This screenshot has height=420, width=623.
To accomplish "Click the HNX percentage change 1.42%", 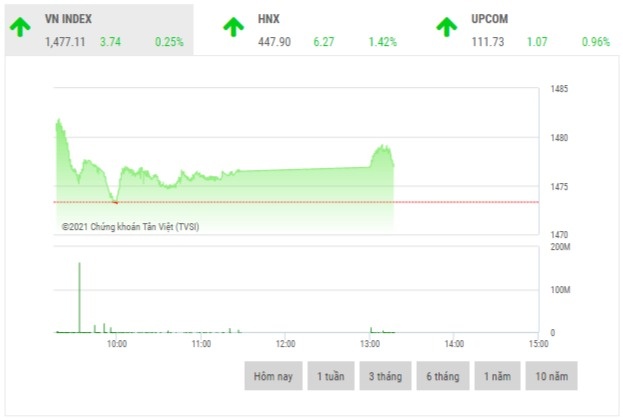I will [382, 42].
